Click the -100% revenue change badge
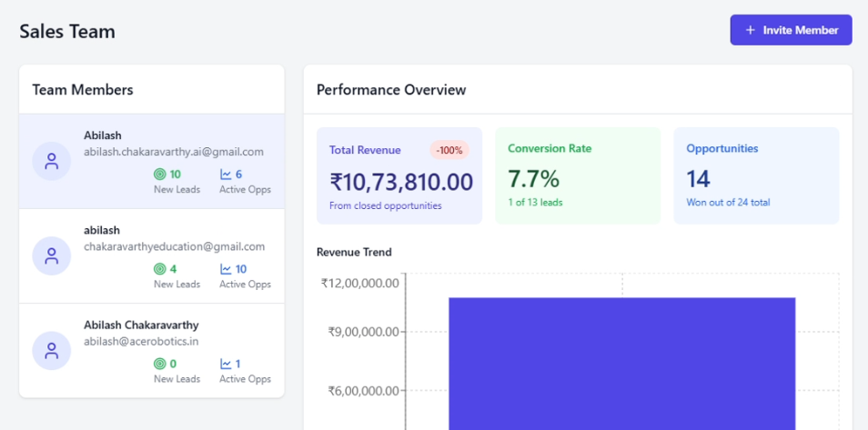This screenshot has height=430, width=868. click(x=449, y=150)
